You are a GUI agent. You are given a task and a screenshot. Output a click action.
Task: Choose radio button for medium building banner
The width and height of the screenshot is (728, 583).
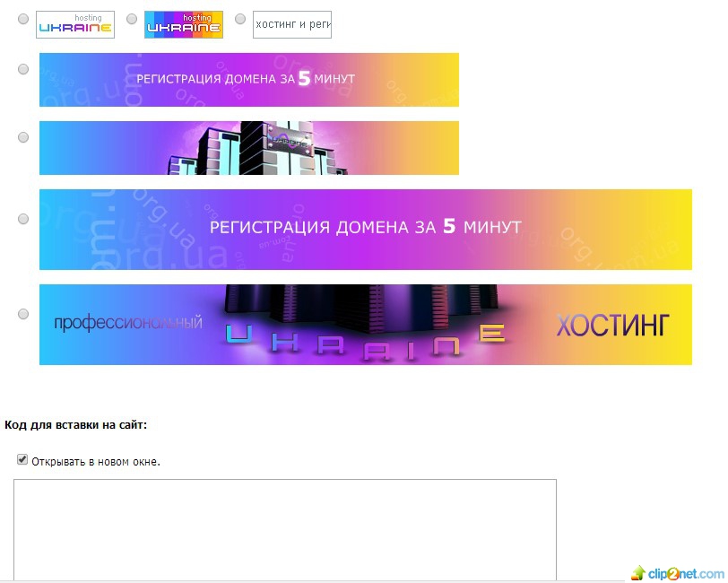pos(23,137)
